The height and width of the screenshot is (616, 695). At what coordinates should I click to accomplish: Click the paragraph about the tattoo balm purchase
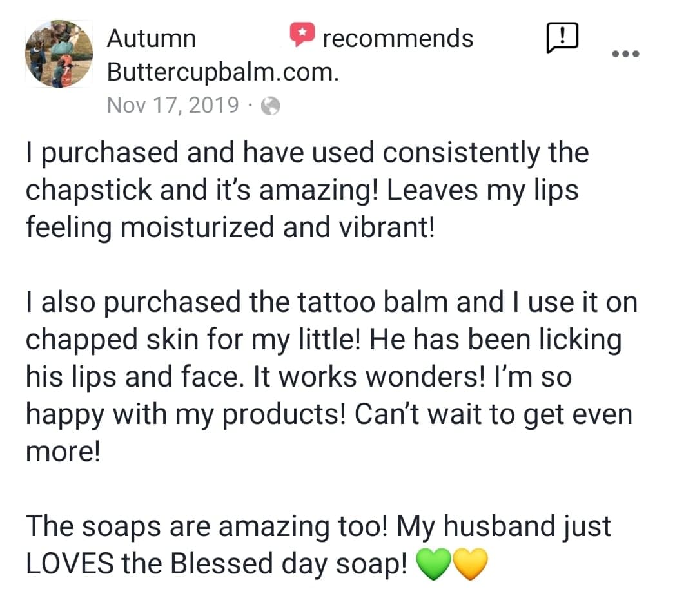pyautogui.click(x=331, y=377)
